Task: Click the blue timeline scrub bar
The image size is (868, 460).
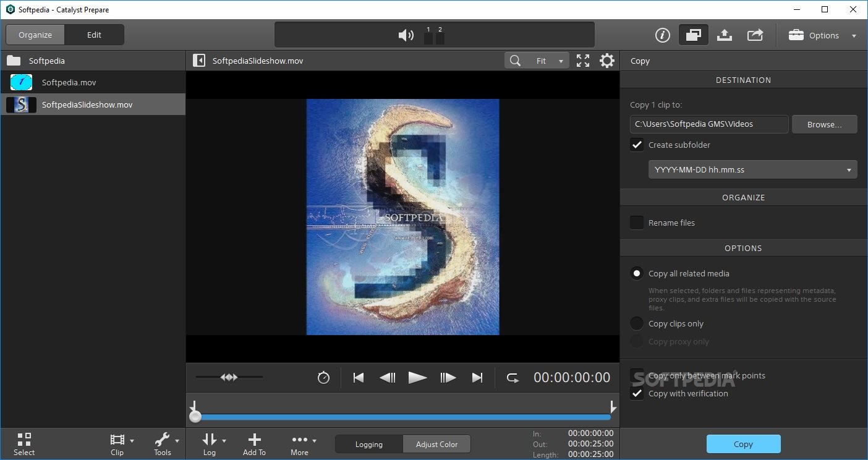Action: pyautogui.click(x=403, y=417)
